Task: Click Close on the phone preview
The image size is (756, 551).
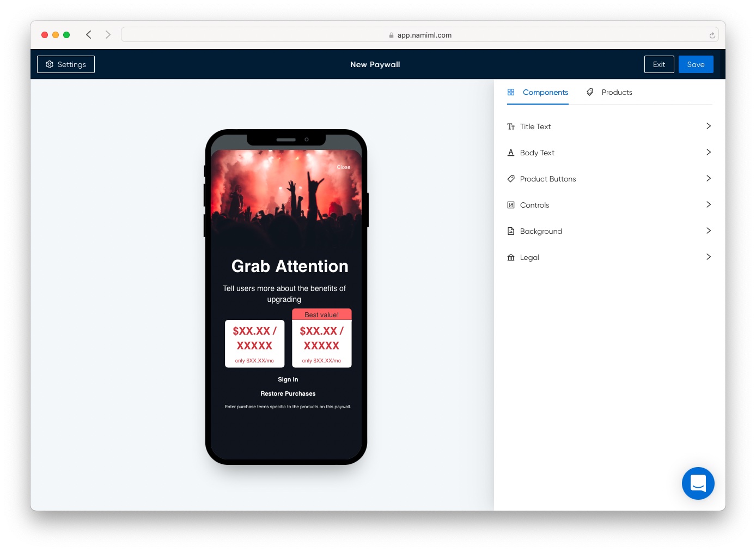Action: pos(344,167)
